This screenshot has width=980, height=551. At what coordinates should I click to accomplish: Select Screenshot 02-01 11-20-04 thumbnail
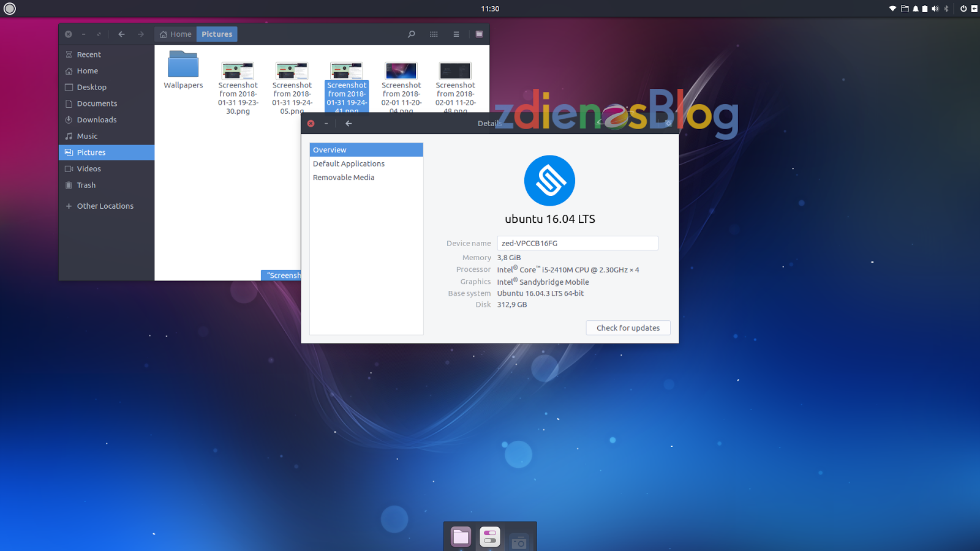[x=401, y=71]
